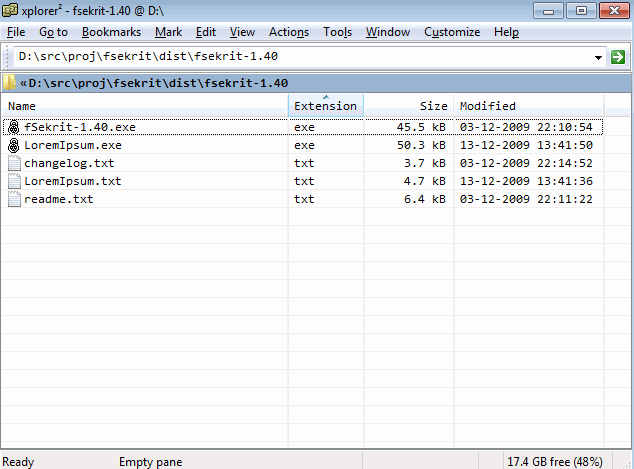The height and width of the screenshot is (469, 634).
Task: Open the View menu
Action: pyautogui.click(x=242, y=32)
